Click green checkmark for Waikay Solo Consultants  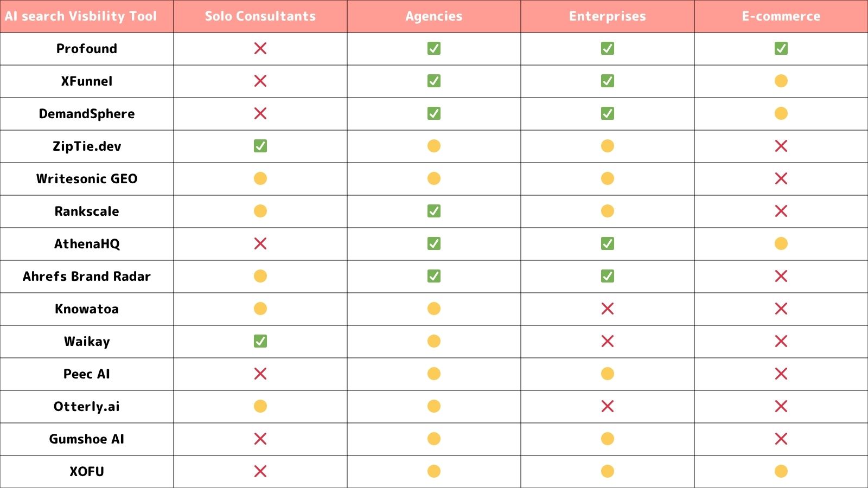pyautogui.click(x=260, y=341)
